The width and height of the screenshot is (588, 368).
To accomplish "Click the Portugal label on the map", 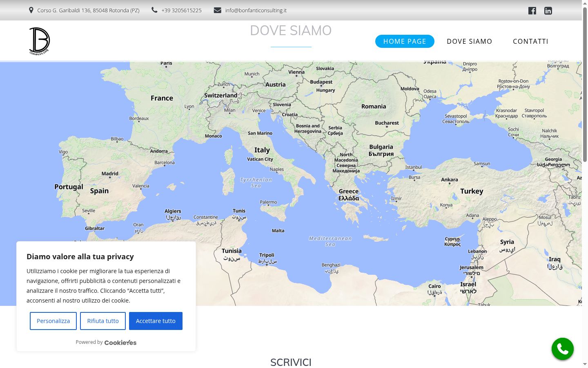I will [x=69, y=187].
